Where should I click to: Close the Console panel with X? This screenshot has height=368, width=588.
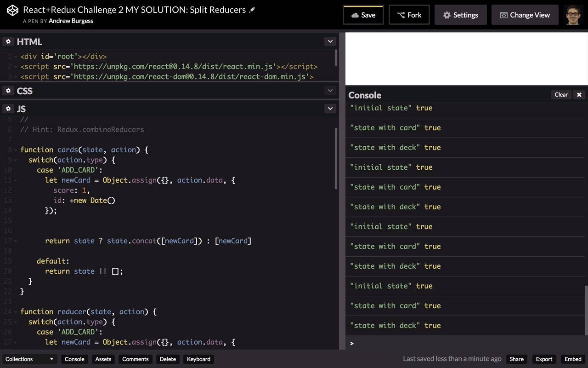[579, 95]
